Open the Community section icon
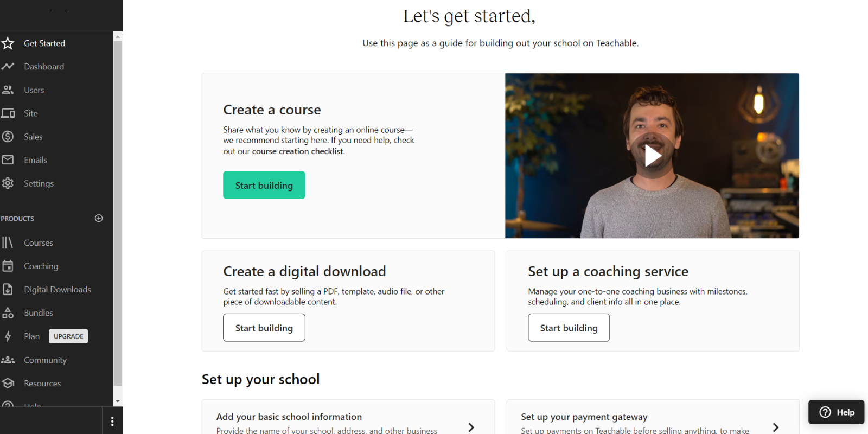868x434 pixels. tap(8, 360)
